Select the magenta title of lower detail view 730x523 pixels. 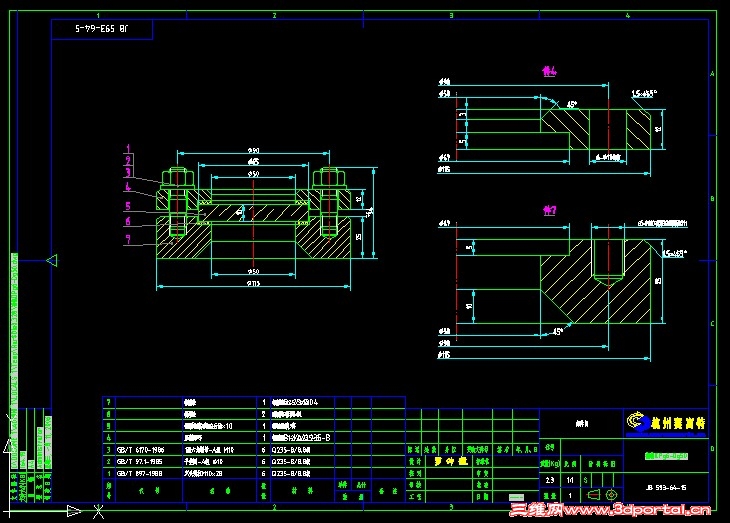click(549, 211)
